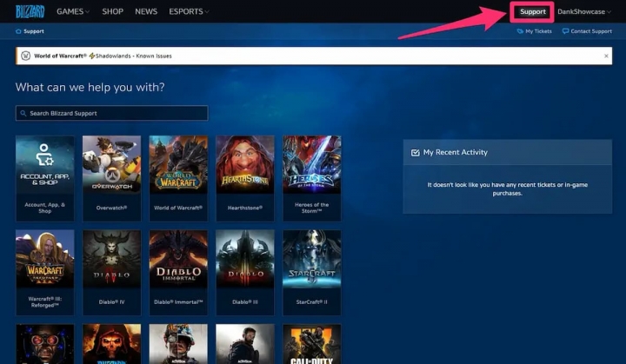Click the Support link in top bar
This screenshot has height=364, width=626.
[532, 12]
